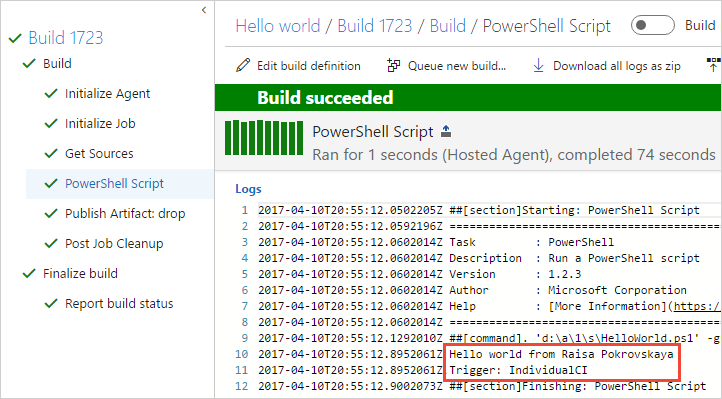Click the download arrow icon
The width and height of the screenshot is (722, 399).
tap(538, 65)
